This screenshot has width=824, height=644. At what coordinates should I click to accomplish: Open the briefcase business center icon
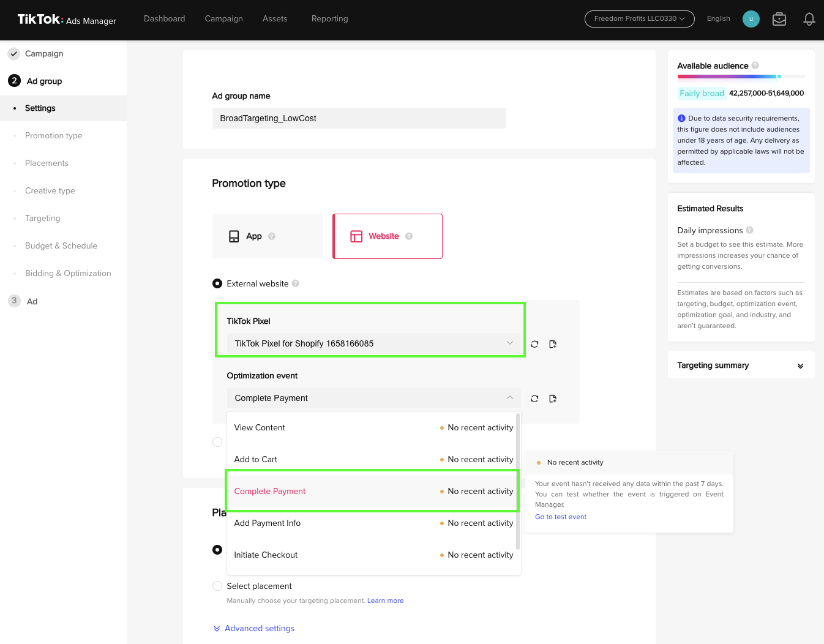[779, 19]
